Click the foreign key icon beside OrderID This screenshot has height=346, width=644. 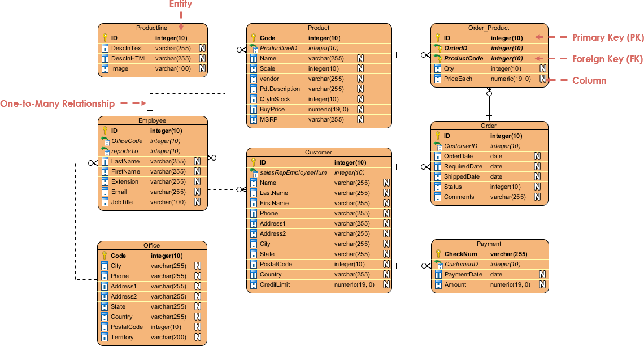[x=438, y=48]
